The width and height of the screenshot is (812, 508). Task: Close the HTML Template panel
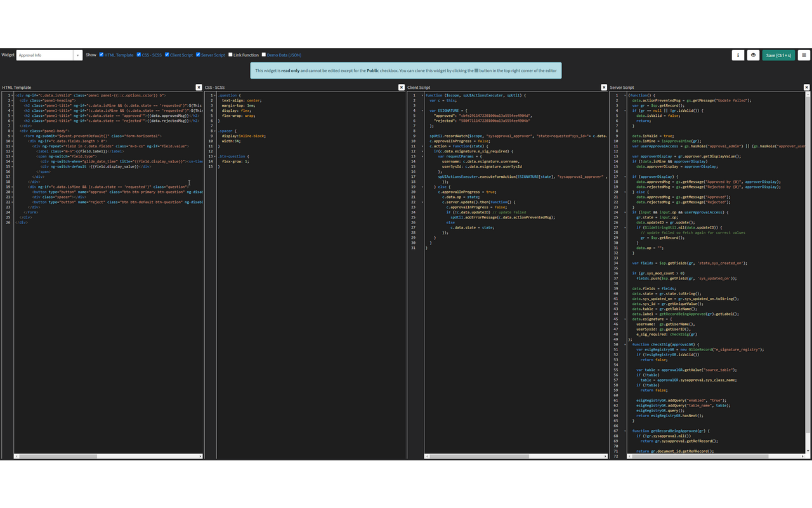click(199, 87)
